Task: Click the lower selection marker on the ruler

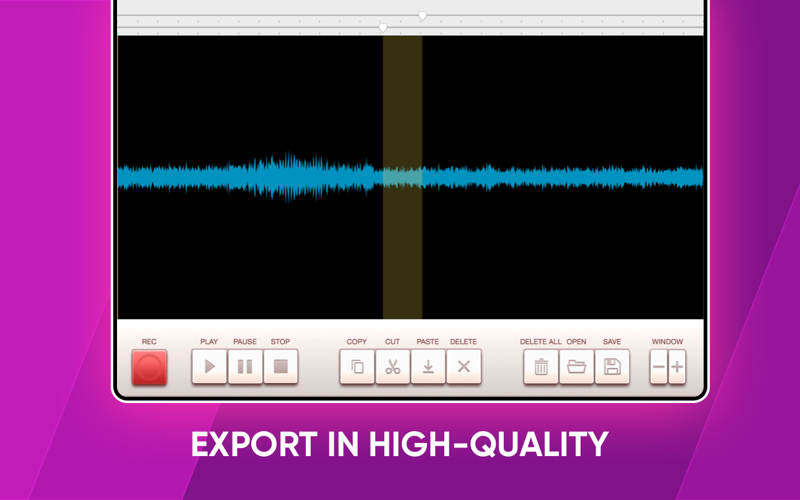Action: pos(383,27)
